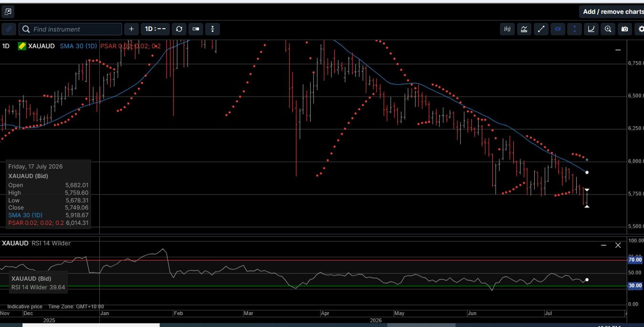
Task: Focus the Find instrument search field
Action: (x=70, y=29)
